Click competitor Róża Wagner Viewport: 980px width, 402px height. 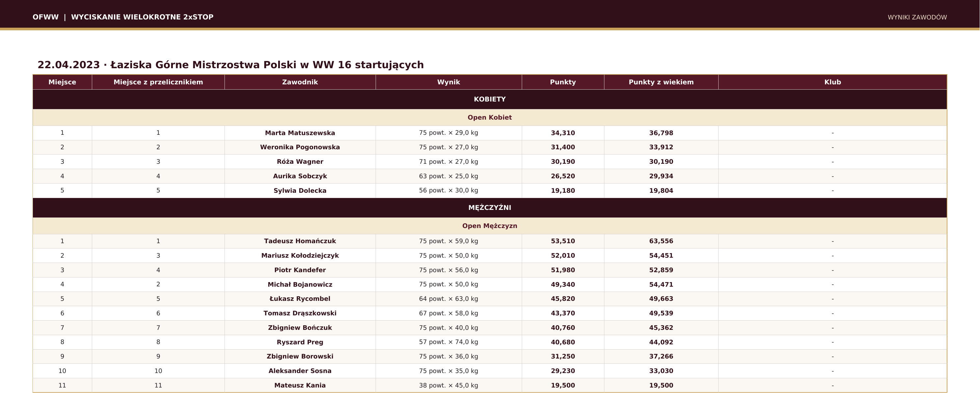click(x=300, y=162)
